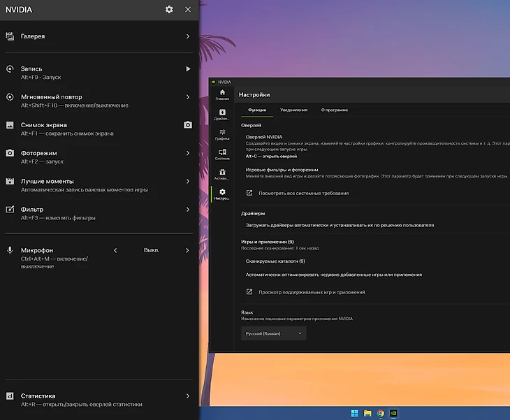Switch to the О программе tab
The width and height of the screenshot is (510, 420).
(334, 110)
